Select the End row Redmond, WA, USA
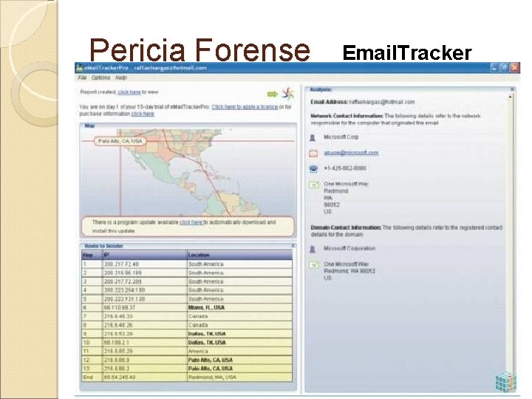532x399 pixels. point(187,378)
